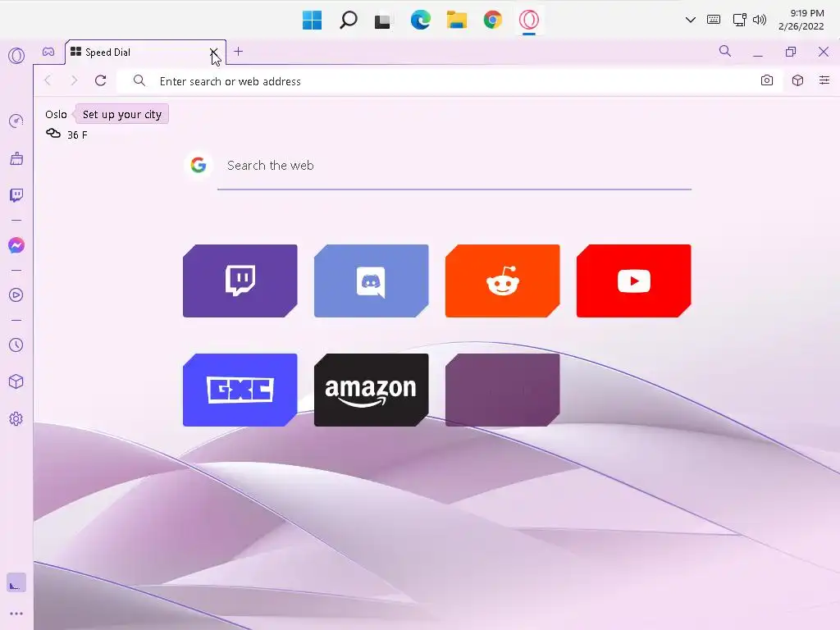Screen dimensions: 840x630
Task: Open the network tray icon
Action: tap(740, 20)
